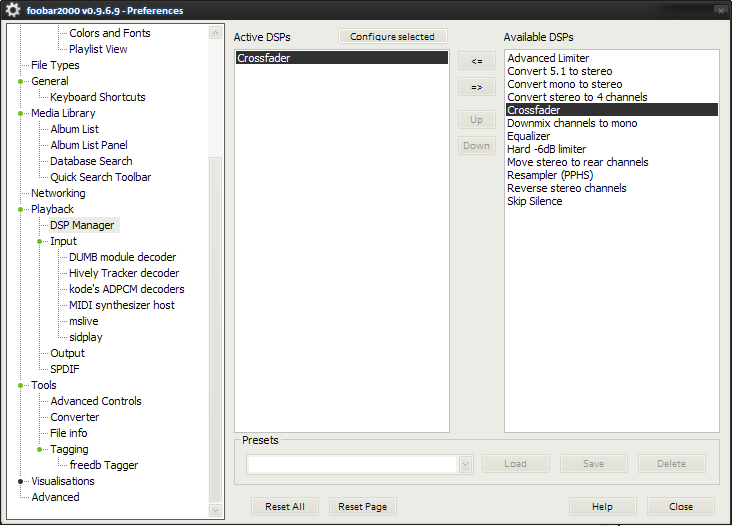Open freedb Tagger page
Image resolution: width=732 pixels, height=526 pixels.
(104, 465)
